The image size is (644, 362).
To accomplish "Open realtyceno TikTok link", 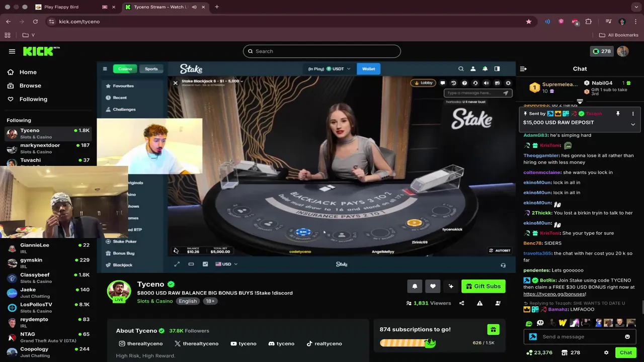I will 324,344.
